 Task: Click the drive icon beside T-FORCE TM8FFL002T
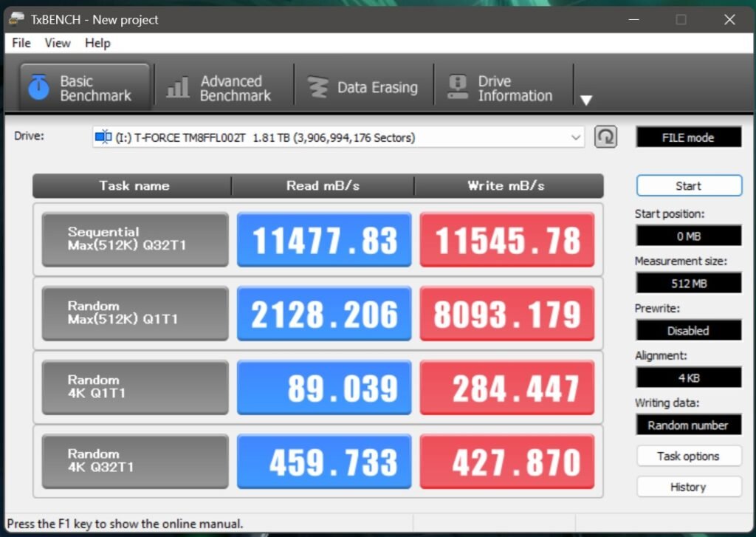(x=103, y=137)
